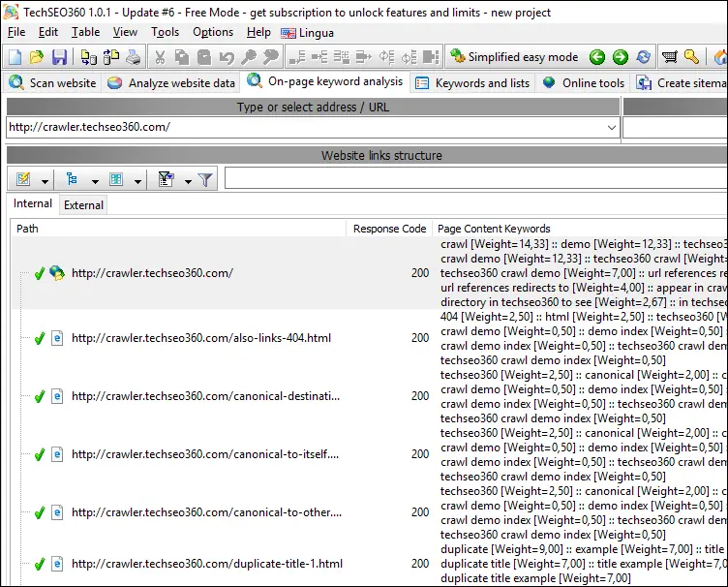The width and height of the screenshot is (728, 587).
Task: Toggle Simplified easy mode
Action: [x=514, y=57]
